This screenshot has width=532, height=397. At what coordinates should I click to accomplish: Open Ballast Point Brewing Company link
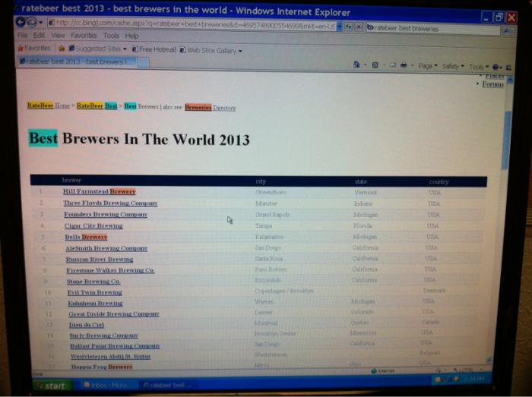pyautogui.click(x=115, y=346)
